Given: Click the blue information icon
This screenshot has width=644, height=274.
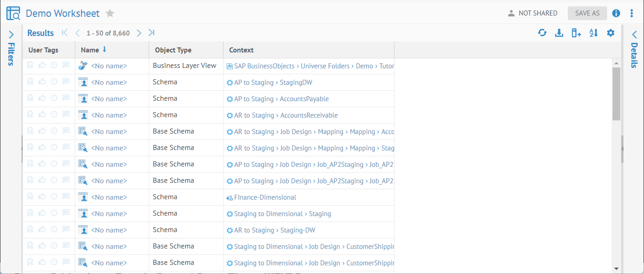Looking at the screenshot, I should coord(616,13).
